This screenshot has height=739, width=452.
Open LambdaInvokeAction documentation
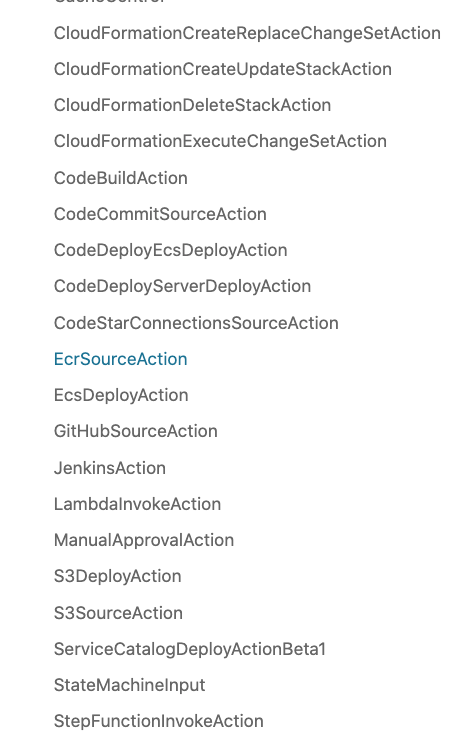click(137, 504)
